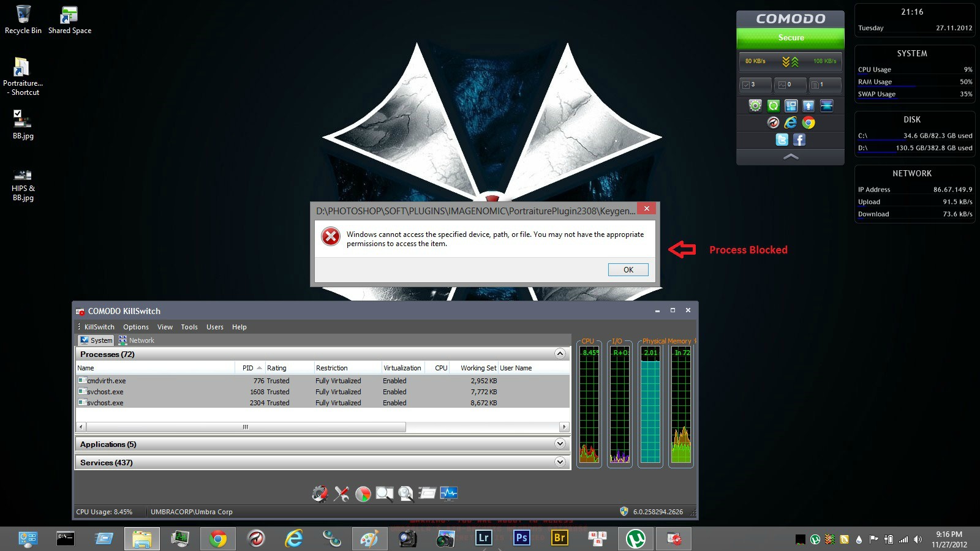This screenshot has height=551, width=980.
Task: Click the document magnifier icon in KillSwitch toolbar
Action: pos(405,493)
